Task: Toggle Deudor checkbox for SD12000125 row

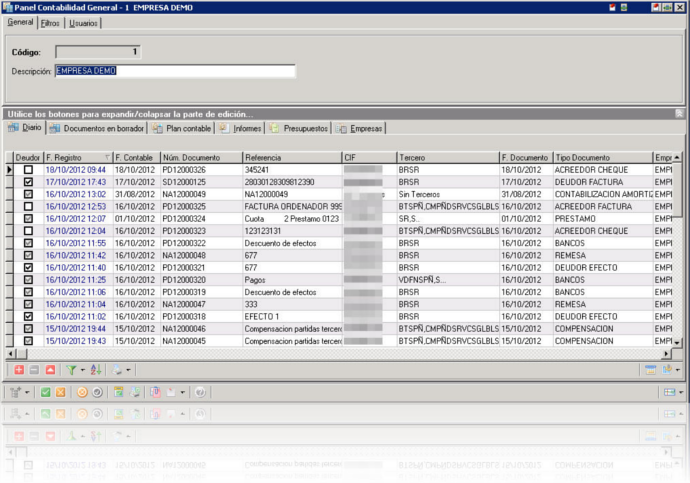Action: pos(28,182)
